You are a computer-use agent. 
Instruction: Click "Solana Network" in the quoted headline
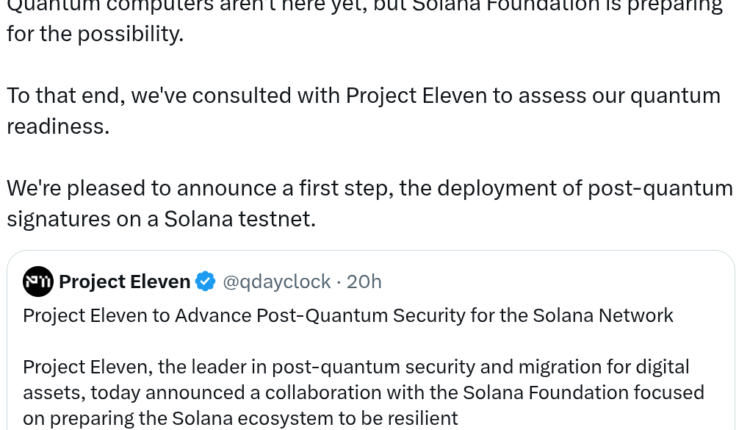tap(615, 316)
